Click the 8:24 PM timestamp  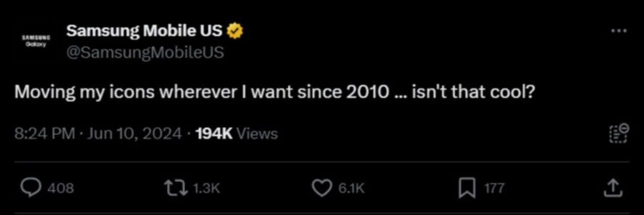tap(44, 133)
